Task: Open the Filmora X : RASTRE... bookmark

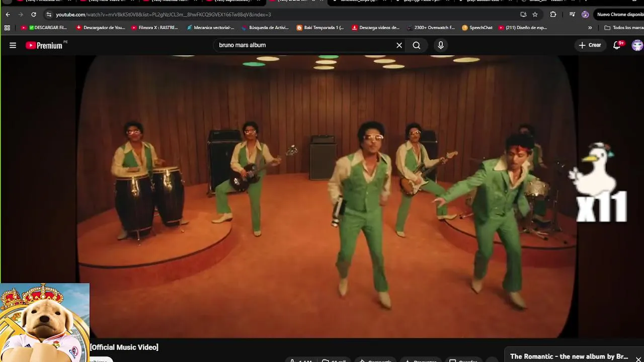Action: coord(154,28)
